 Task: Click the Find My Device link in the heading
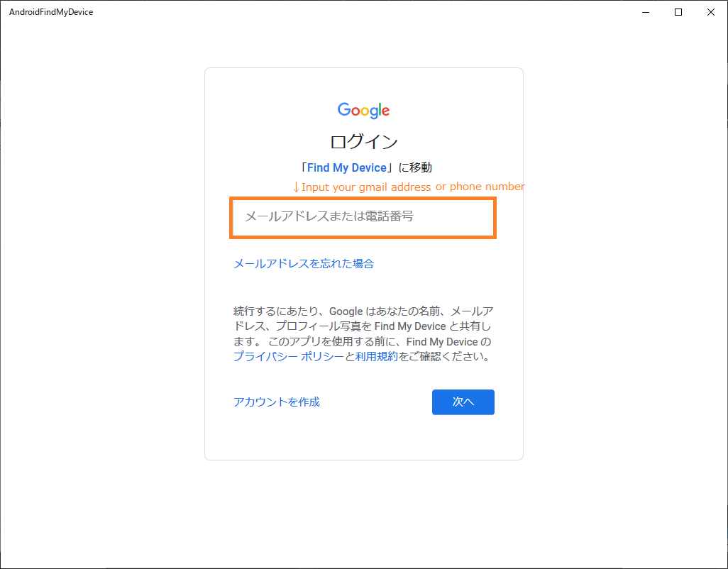click(347, 167)
